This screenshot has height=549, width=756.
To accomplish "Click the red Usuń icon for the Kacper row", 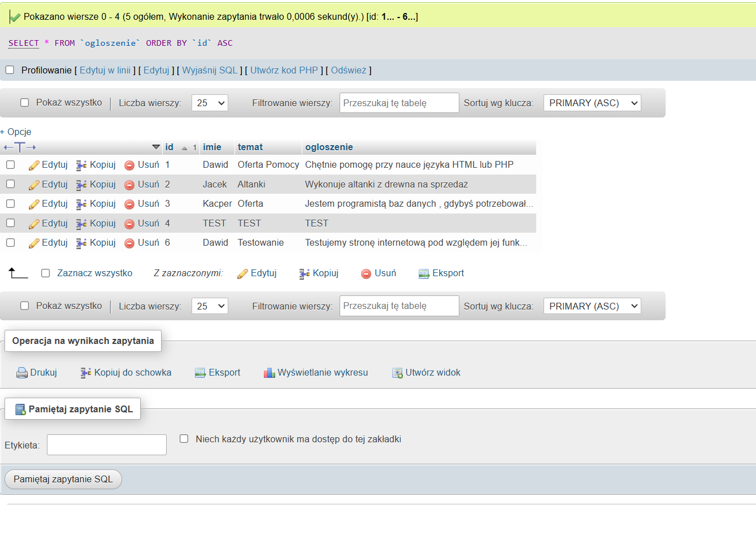I will (x=129, y=204).
